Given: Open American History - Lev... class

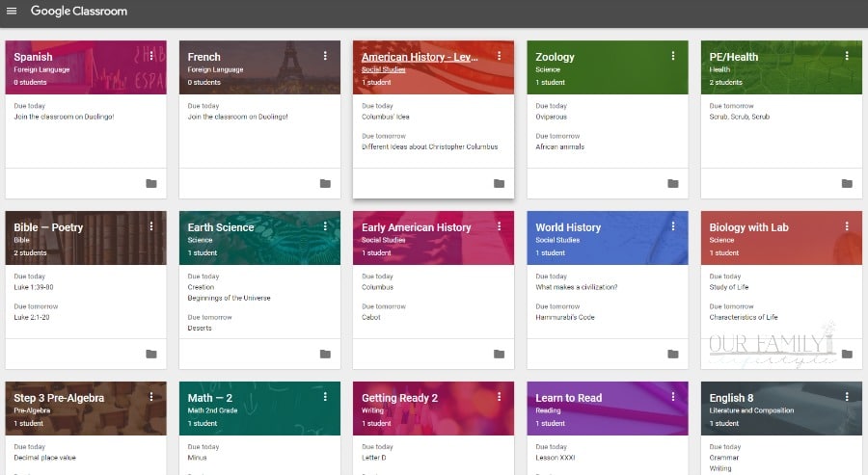Looking at the screenshot, I should point(420,57).
